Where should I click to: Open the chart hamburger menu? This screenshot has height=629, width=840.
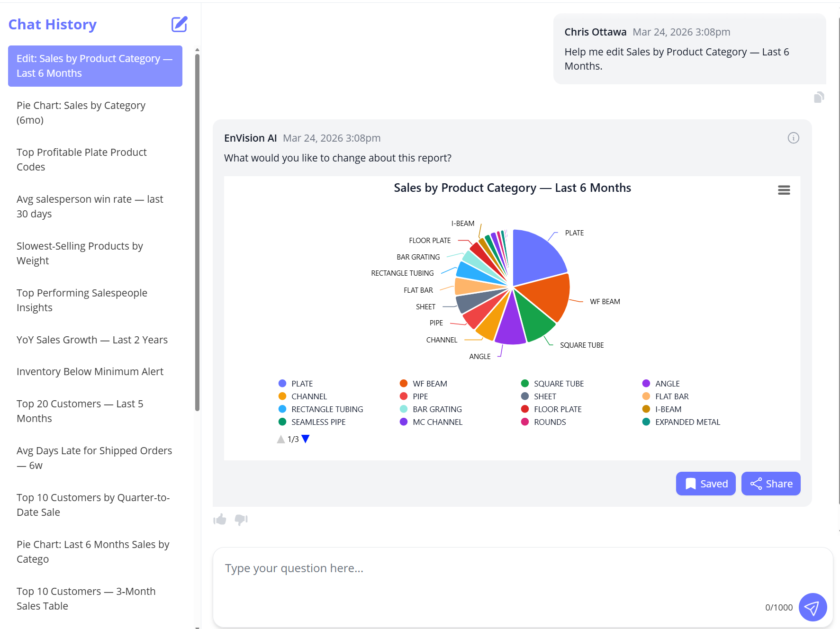point(784,190)
